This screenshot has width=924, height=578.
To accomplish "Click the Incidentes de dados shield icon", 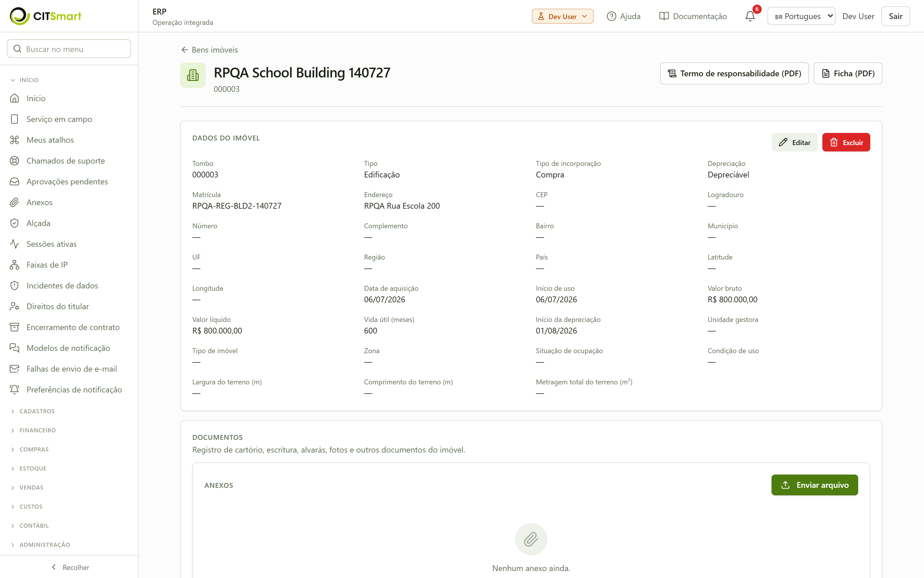I will (14, 286).
